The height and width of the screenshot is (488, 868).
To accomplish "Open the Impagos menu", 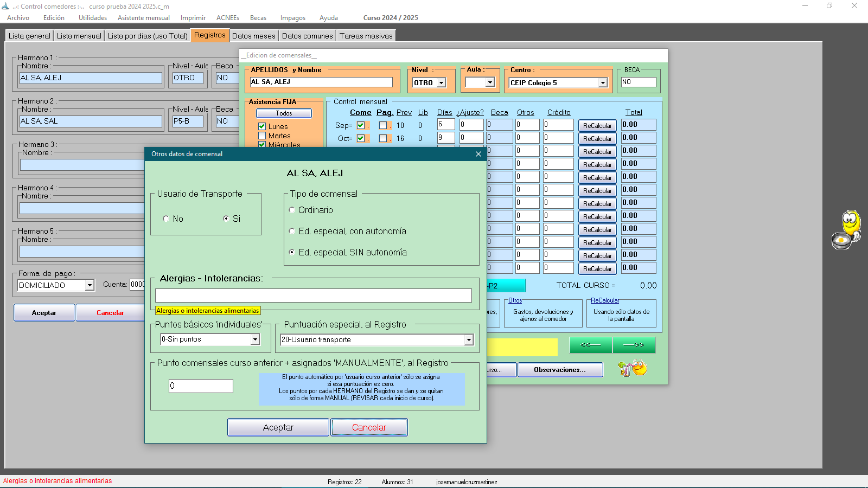I will (x=293, y=18).
